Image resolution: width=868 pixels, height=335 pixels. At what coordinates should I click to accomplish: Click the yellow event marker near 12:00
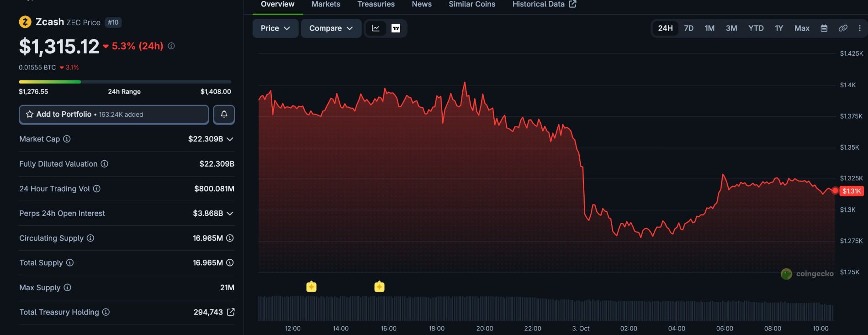coord(311,287)
